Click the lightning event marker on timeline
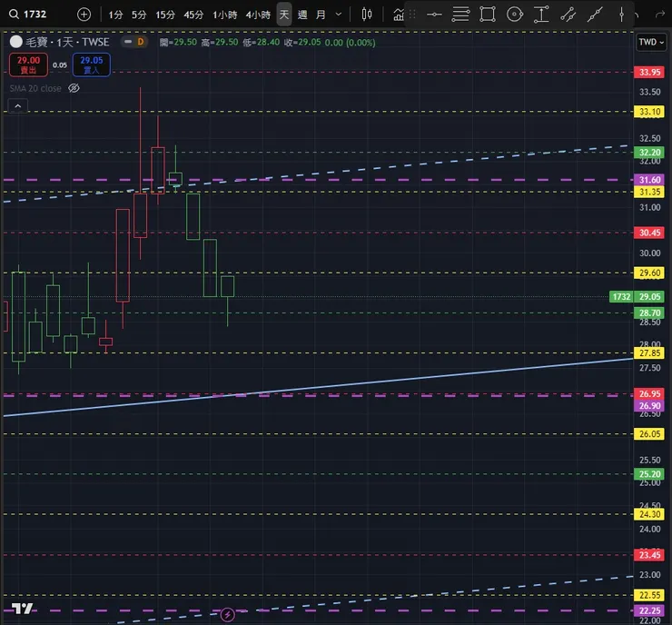This screenshot has width=672, height=625. coord(228,615)
